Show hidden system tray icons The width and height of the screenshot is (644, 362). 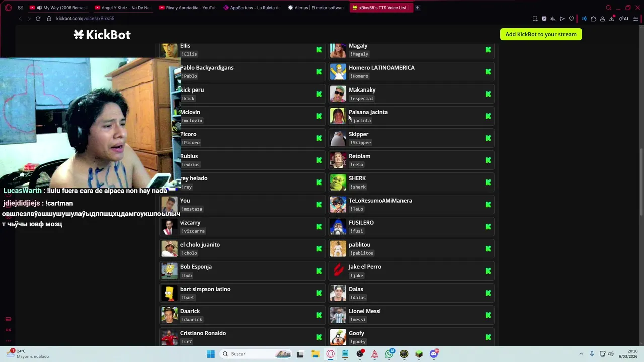pos(581,354)
